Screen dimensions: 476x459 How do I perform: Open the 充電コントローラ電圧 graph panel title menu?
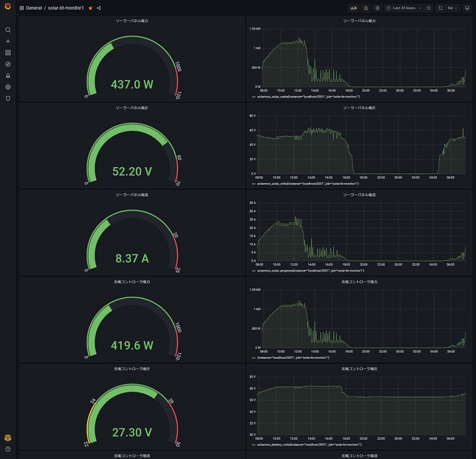coord(359,368)
